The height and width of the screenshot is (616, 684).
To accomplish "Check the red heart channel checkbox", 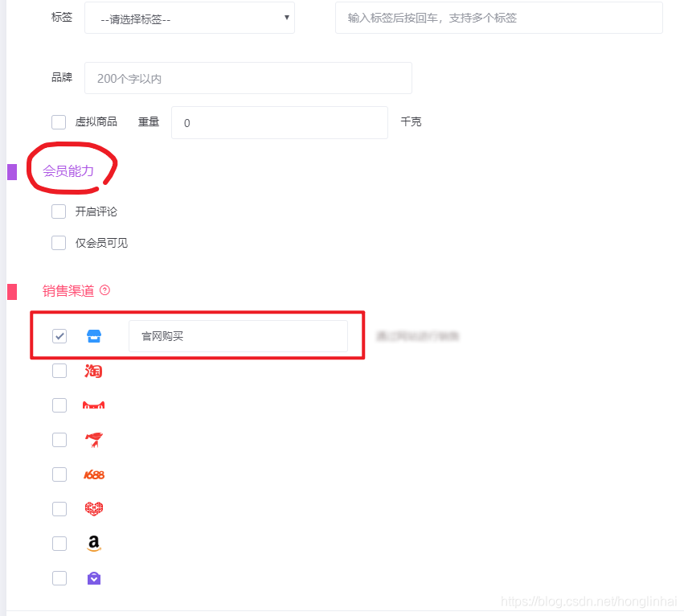I will pos(59,508).
